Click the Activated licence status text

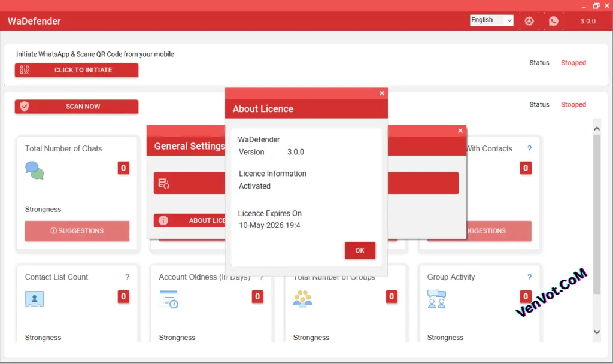(x=254, y=186)
